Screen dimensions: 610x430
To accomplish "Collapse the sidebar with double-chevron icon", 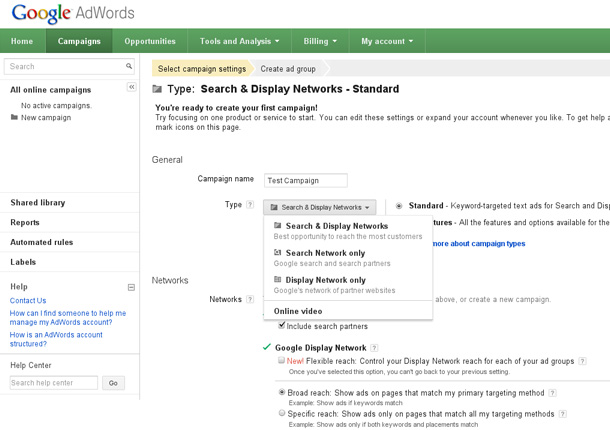I will tap(131, 87).
